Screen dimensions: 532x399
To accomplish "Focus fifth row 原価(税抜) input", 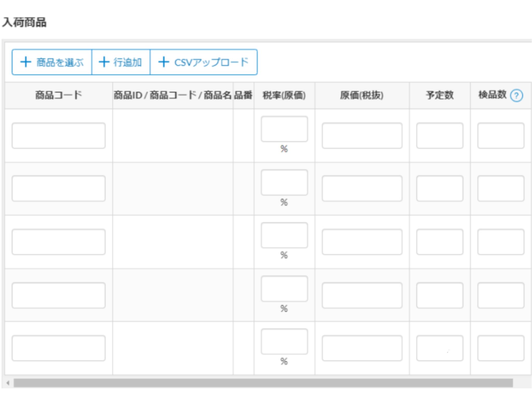I will [362, 348].
